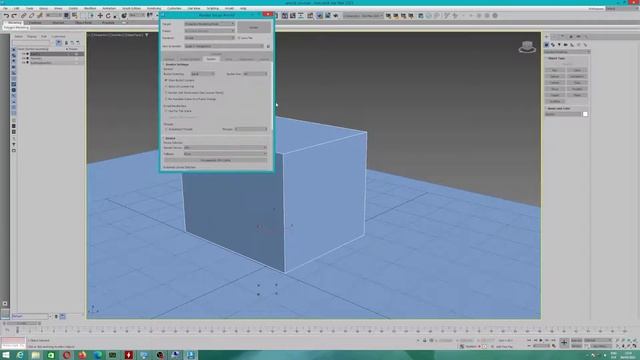Activate the Select and Place tool
Image resolution: width=640 pixels, height=360 pixels.
click(124, 16)
